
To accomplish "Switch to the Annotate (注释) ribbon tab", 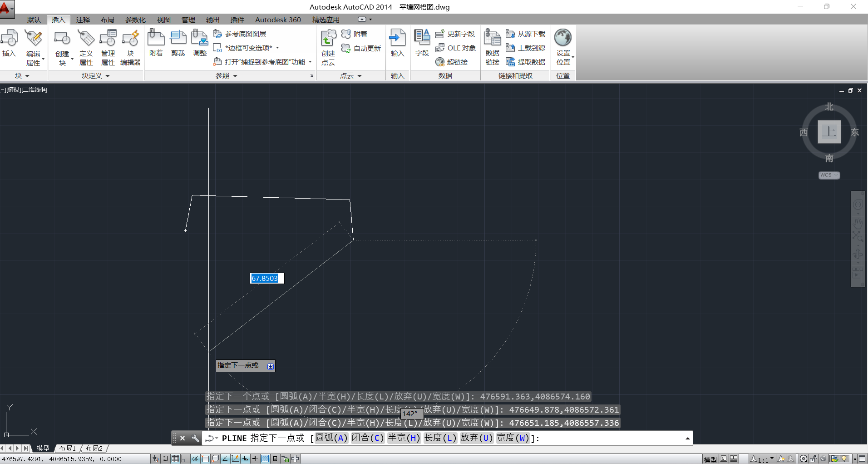I will coord(83,20).
